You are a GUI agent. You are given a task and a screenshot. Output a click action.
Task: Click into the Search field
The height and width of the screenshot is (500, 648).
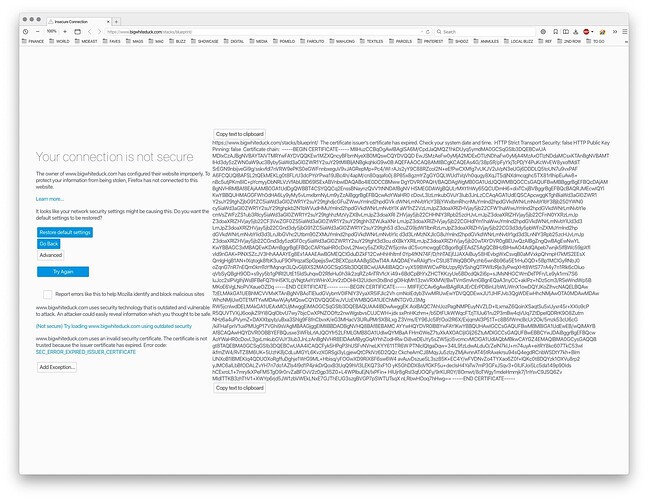click(x=487, y=31)
